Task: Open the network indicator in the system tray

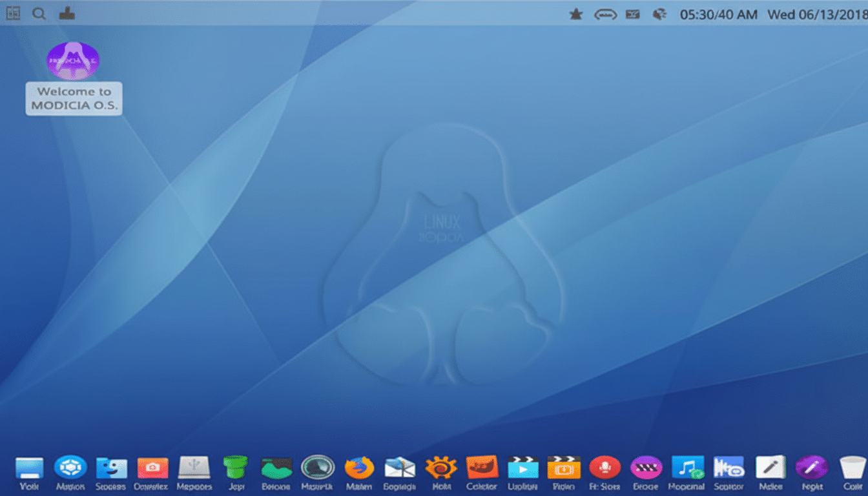Action: [659, 14]
